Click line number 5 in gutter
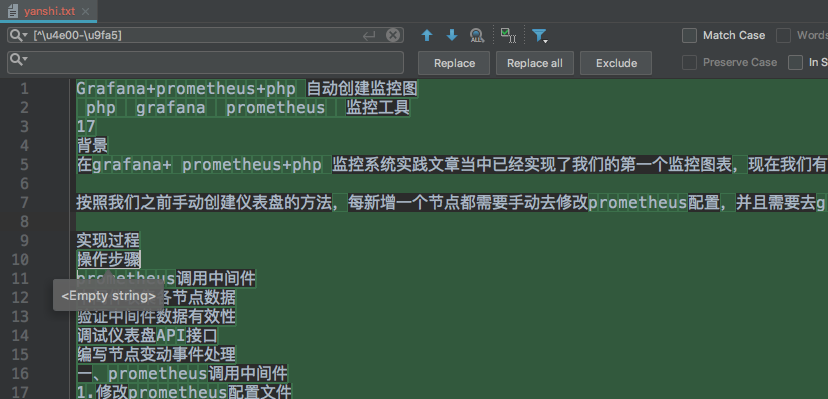Image resolution: width=828 pixels, height=399 pixels. click(x=24, y=165)
